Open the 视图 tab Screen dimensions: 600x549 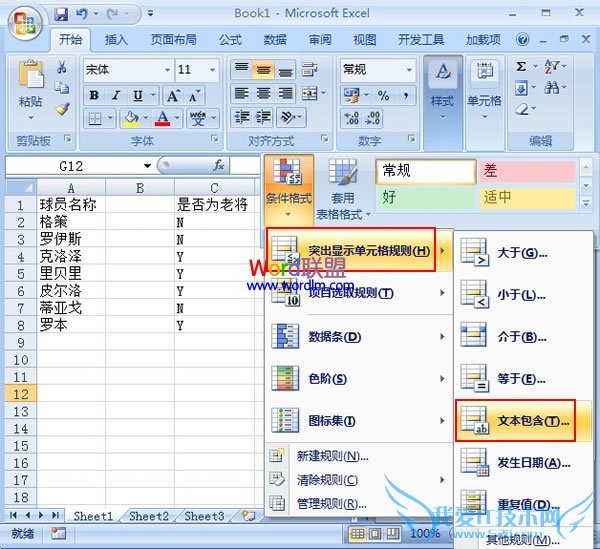[364, 39]
